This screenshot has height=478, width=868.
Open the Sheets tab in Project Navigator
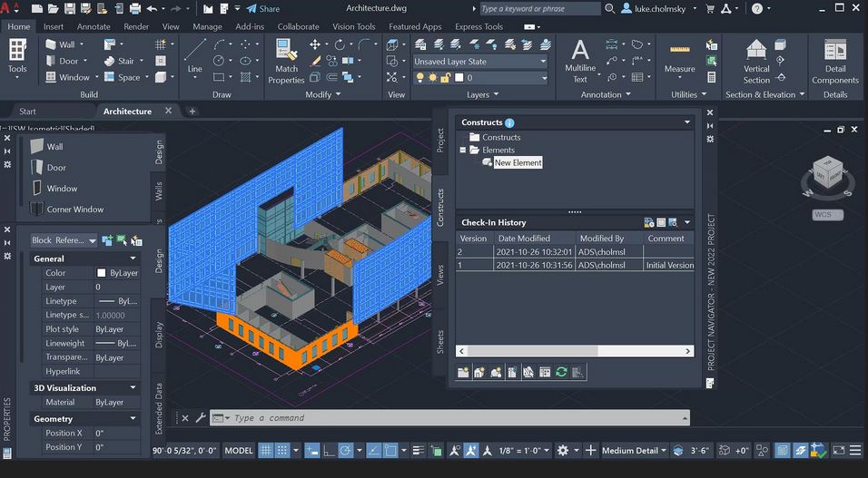pos(440,342)
